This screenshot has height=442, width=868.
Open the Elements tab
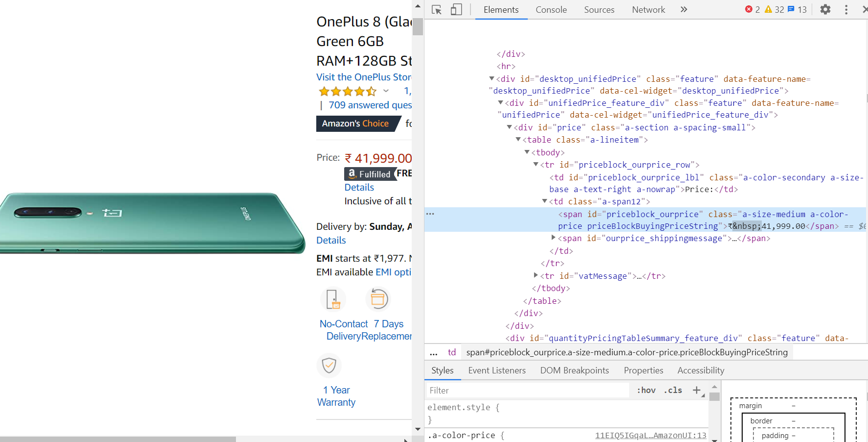(501, 10)
